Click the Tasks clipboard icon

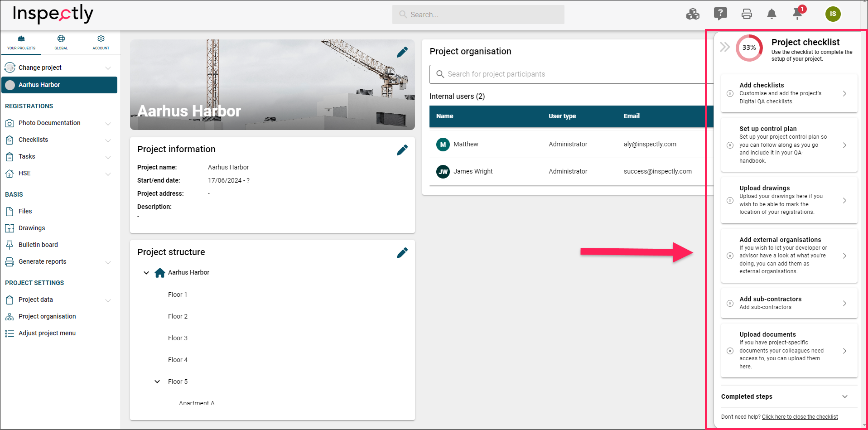coord(10,157)
